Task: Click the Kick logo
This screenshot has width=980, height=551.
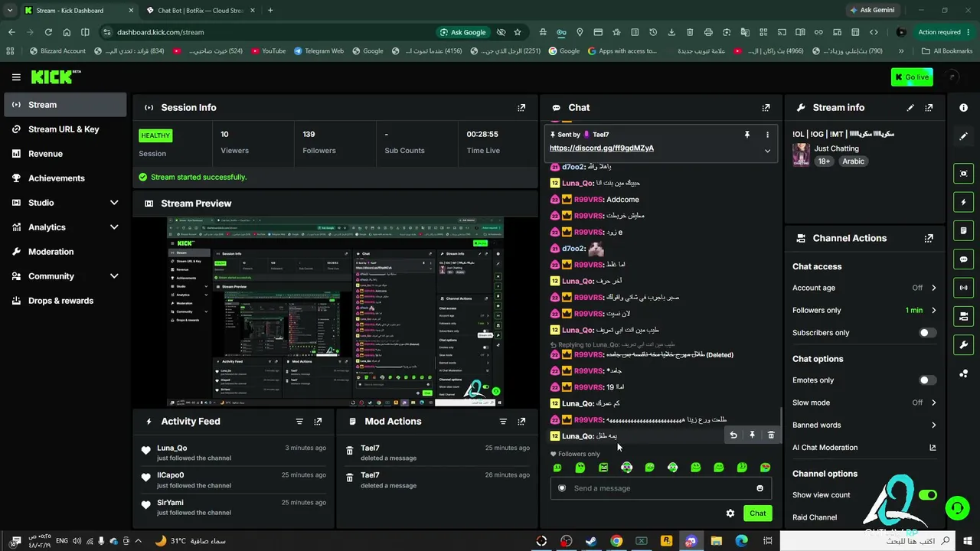Action: click(56, 77)
